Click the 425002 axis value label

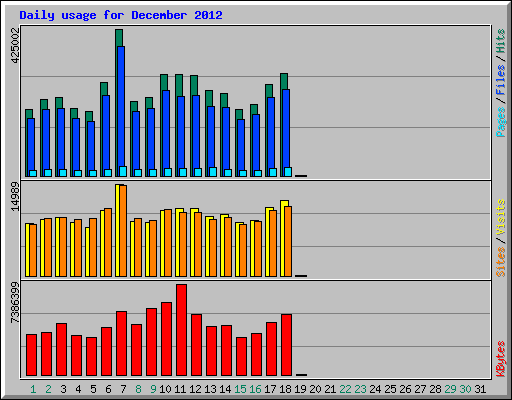point(15,46)
